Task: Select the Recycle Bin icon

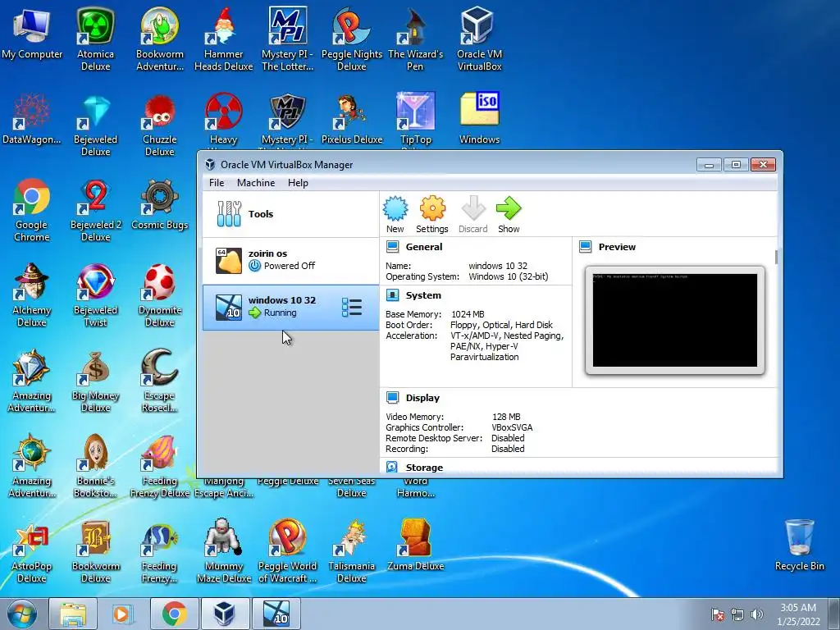Action: 799,545
